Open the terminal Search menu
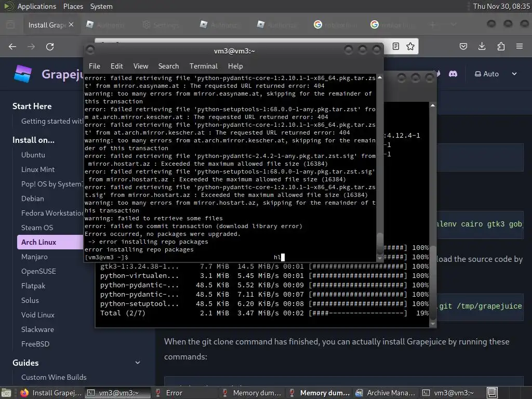This screenshot has width=532, height=399. (169, 66)
